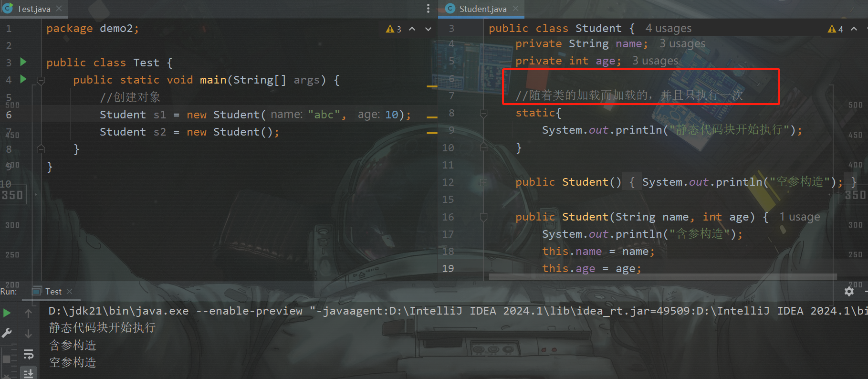The height and width of the screenshot is (379, 868).
Task: Click line number 11 in Student.java gutter
Action: 448,165
